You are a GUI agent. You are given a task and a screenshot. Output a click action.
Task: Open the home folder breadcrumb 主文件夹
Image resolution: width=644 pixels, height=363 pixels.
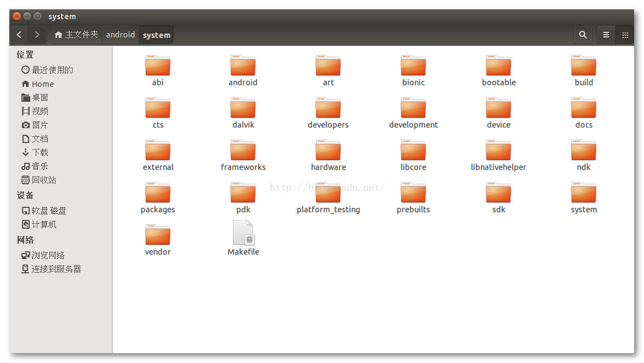tap(77, 35)
